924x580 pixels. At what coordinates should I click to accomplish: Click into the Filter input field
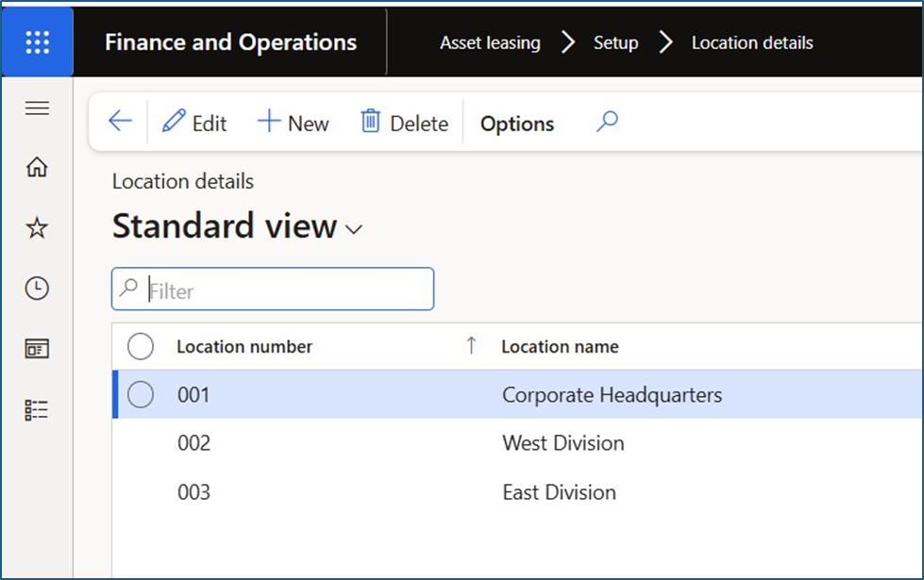283,290
